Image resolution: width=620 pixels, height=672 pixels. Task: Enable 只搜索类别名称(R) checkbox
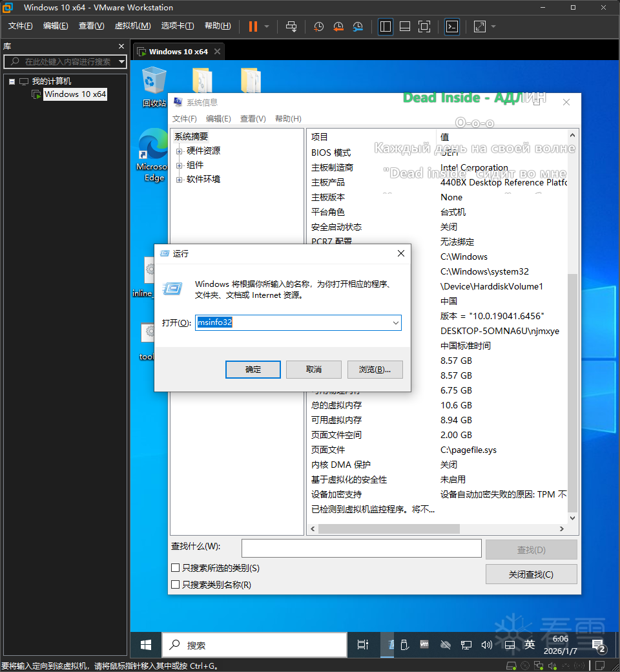[175, 584]
